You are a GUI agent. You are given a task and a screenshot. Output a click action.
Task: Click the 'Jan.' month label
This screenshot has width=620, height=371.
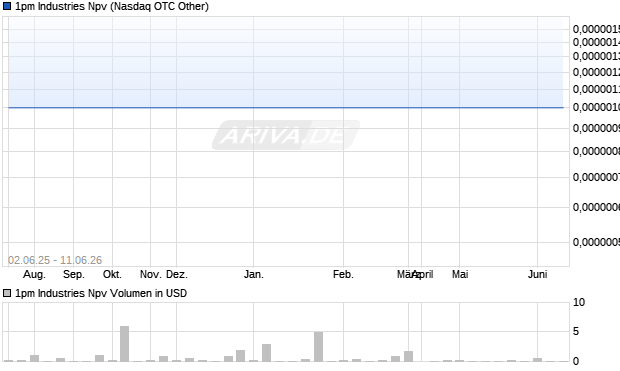pyautogui.click(x=253, y=274)
